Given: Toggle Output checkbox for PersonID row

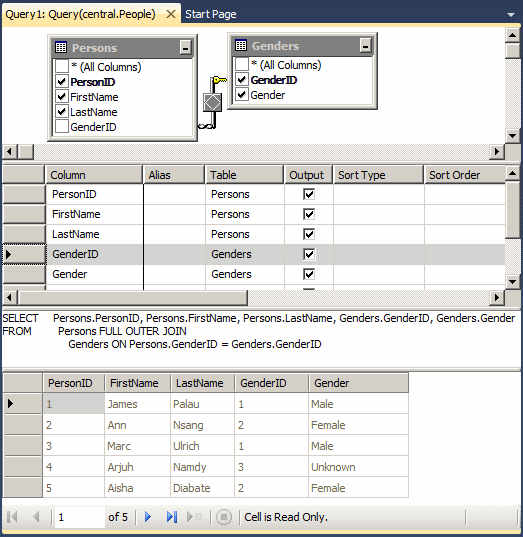Looking at the screenshot, I should coord(309,194).
